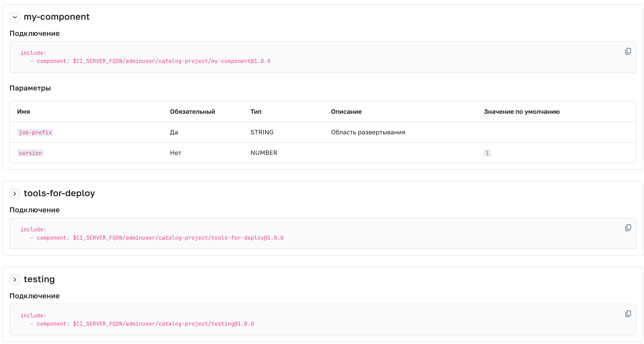Click the default value 1 badge
644x344 pixels.
487,153
